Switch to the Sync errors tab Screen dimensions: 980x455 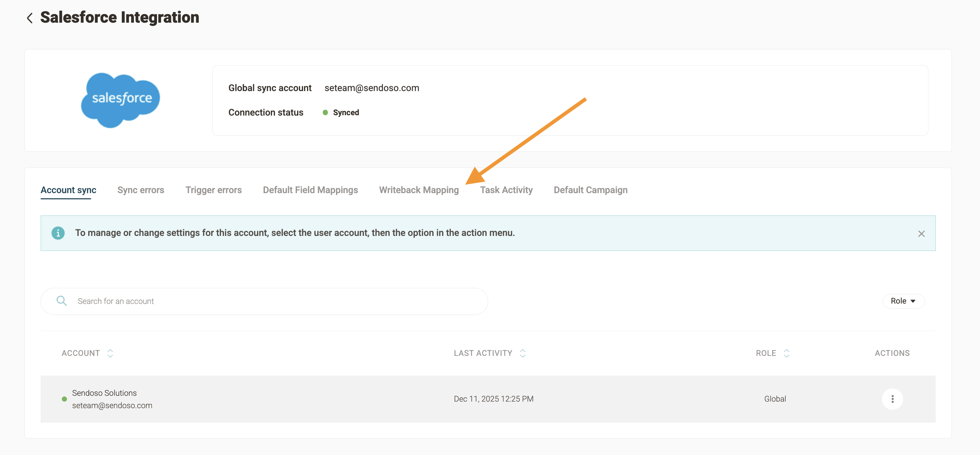click(x=141, y=190)
